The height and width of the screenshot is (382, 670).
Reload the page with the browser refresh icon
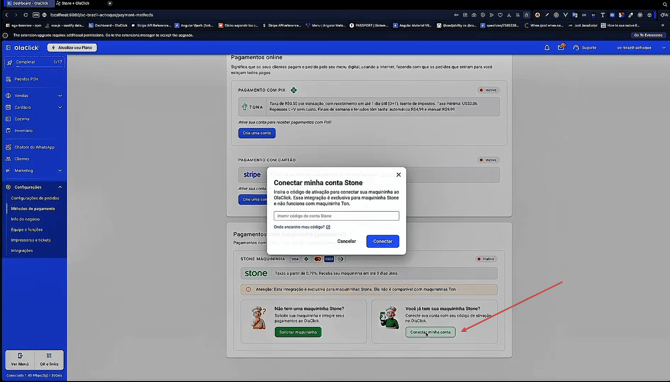coord(26,15)
